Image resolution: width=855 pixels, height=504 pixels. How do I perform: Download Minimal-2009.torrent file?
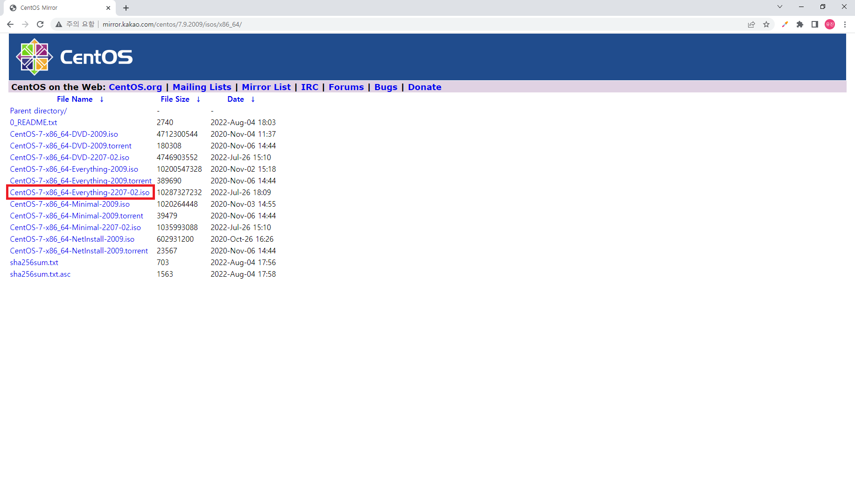click(77, 216)
